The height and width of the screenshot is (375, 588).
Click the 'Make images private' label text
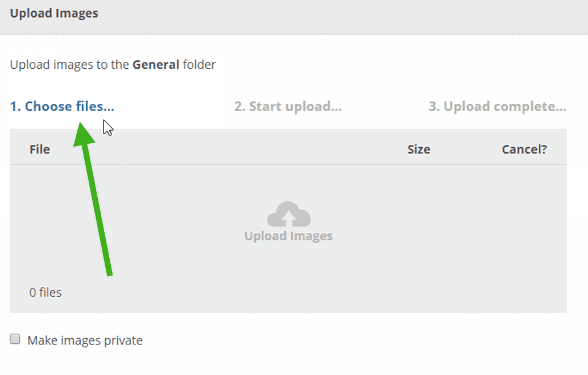85,340
